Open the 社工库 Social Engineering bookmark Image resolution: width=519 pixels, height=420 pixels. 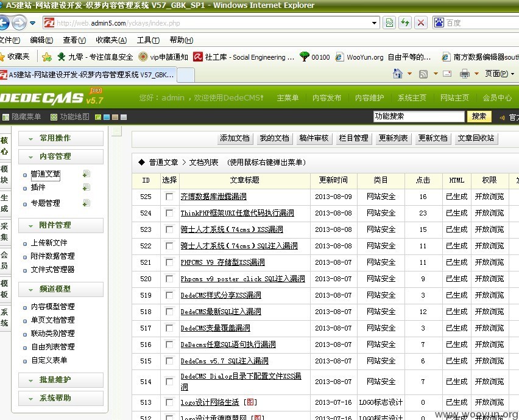point(244,57)
